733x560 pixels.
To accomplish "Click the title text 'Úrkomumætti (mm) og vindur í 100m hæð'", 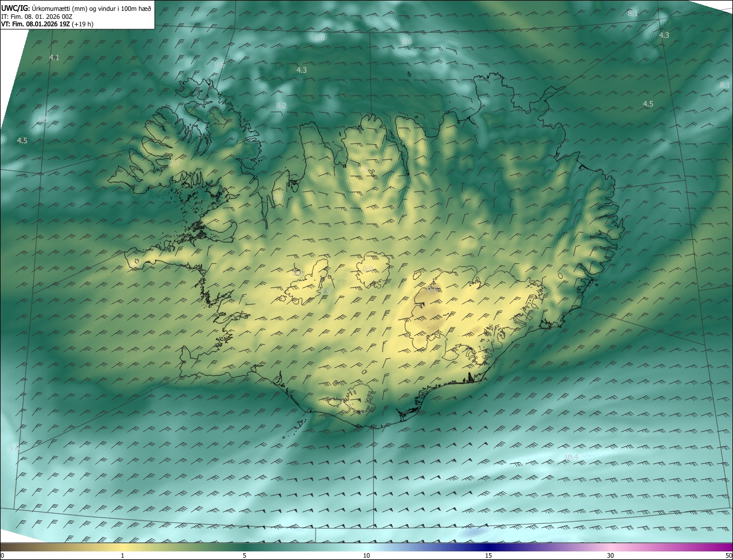I will 90,8.
